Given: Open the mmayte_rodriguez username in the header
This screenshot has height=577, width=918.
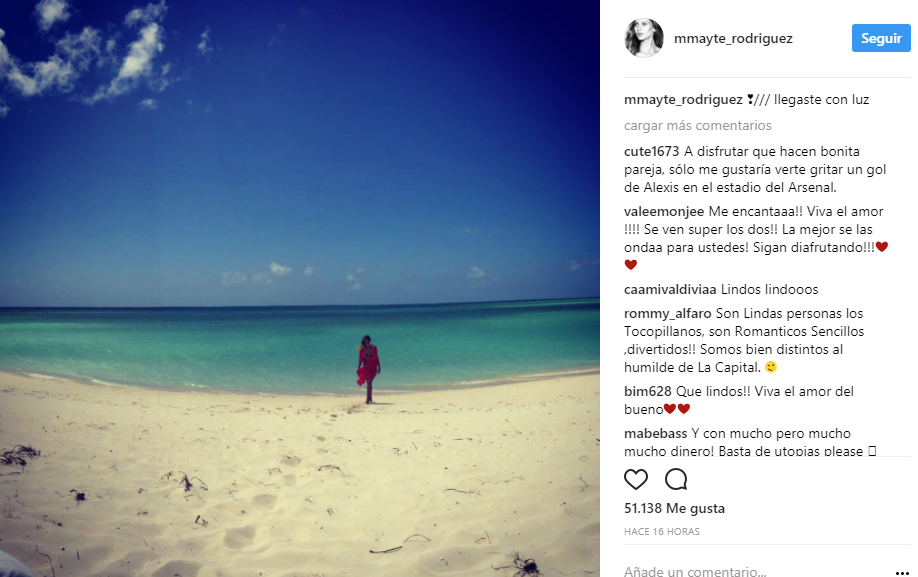Looking at the screenshot, I should 733,39.
